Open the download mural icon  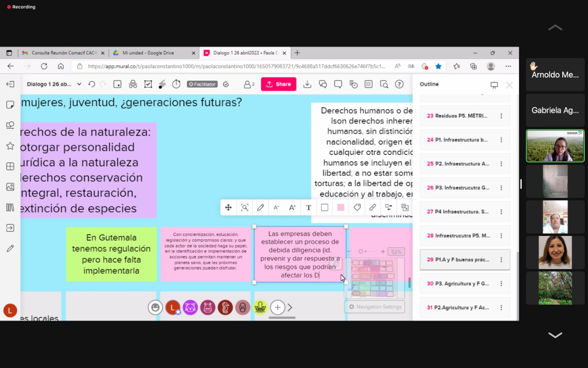tap(307, 84)
